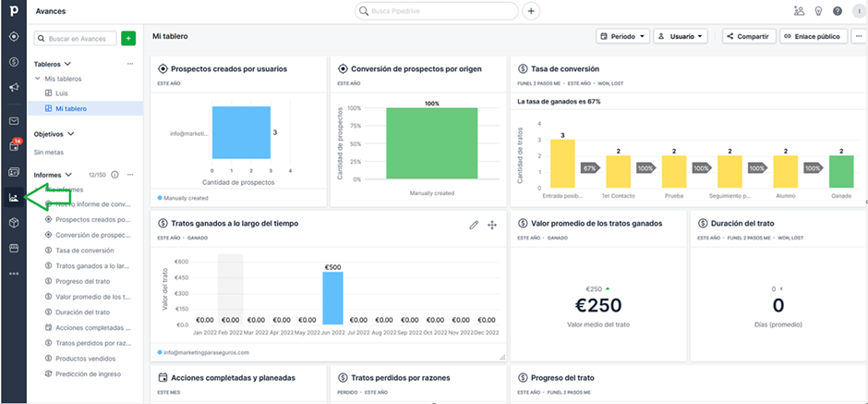This screenshot has width=868, height=404.
Task: Open Deals dollar icon in left sidebar
Action: [x=14, y=62]
